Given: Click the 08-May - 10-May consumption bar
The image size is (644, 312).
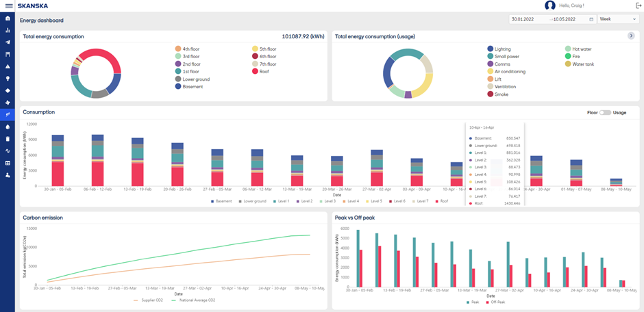Looking at the screenshot, I should tap(616, 183).
